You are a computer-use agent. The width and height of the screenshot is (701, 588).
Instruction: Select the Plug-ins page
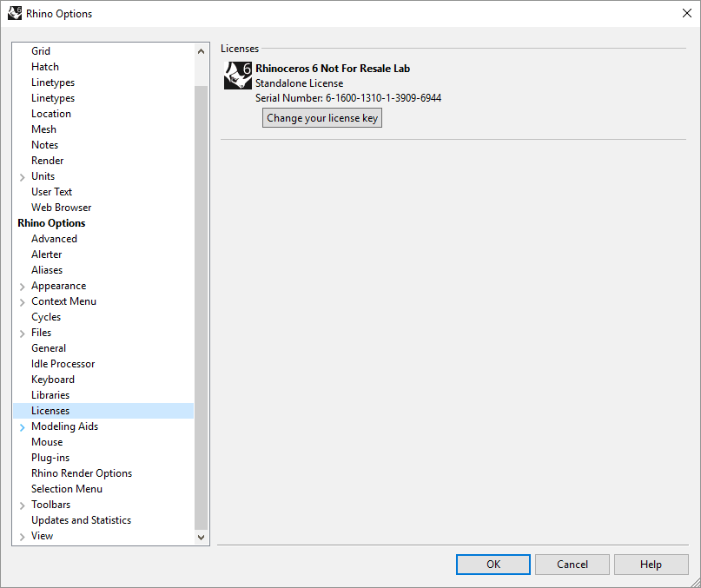point(50,458)
